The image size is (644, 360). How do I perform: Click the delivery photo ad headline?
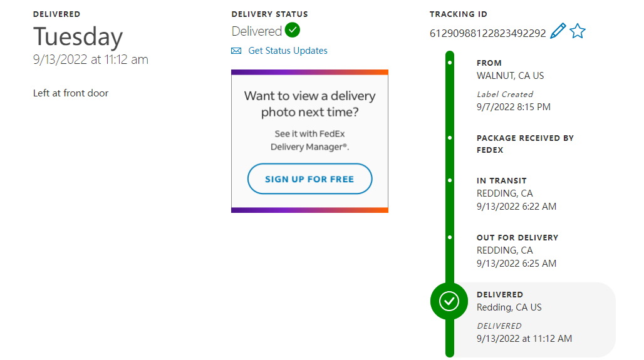point(309,104)
